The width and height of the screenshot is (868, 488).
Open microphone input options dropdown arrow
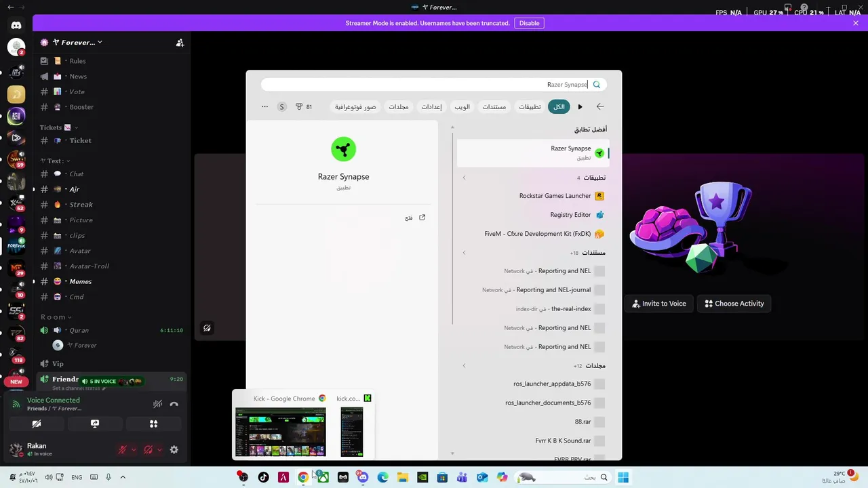(134, 449)
